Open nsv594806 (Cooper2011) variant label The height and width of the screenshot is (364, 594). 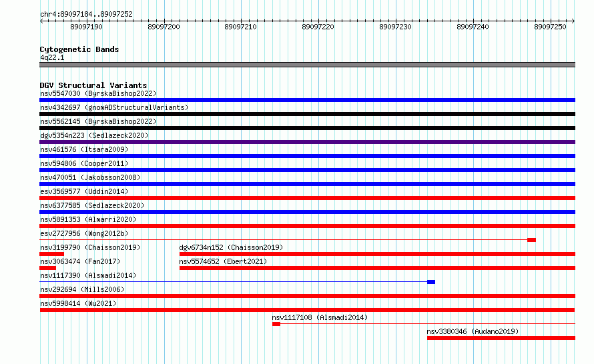84,163
